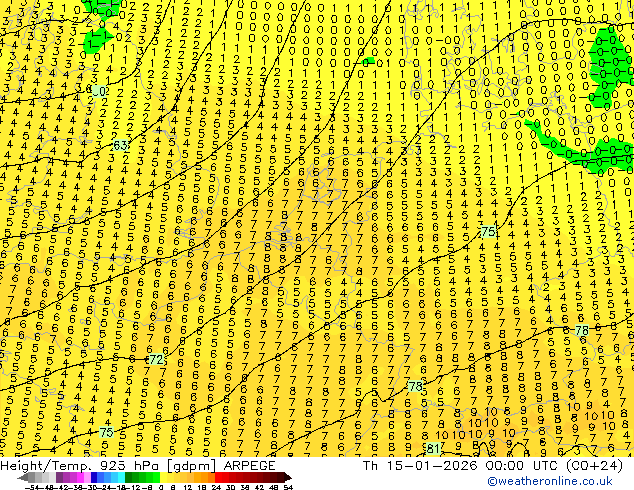Click the weatheronline.co.uk copyright link
The width and height of the screenshot is (634, 490).
pyautogui.click(x=550, y=482)
